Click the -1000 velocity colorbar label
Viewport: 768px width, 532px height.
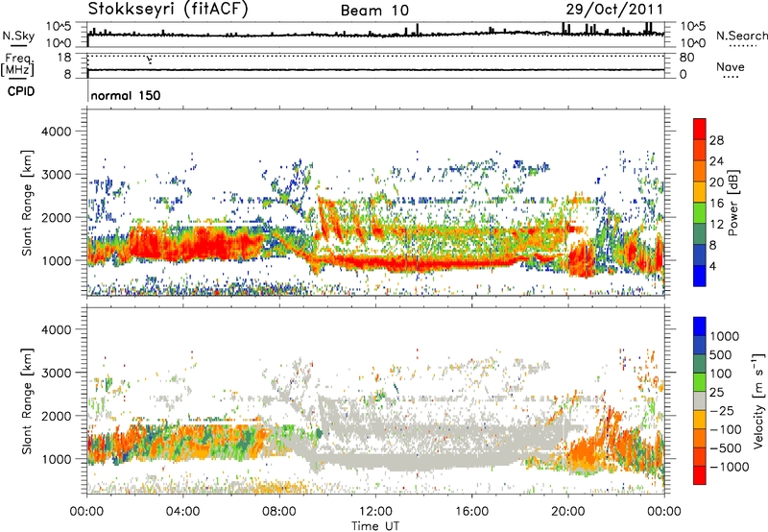(729, 467)
